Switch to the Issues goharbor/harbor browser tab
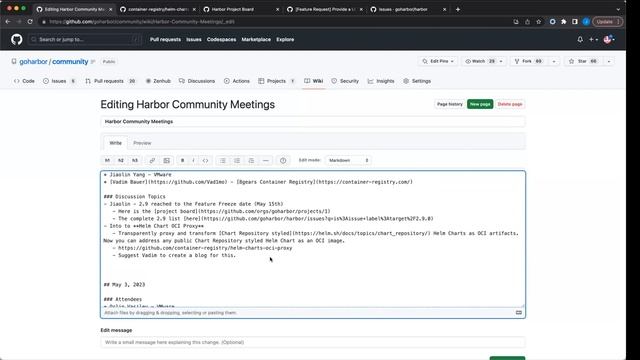This screenshot has width=640, height=360. click(407, 9)
